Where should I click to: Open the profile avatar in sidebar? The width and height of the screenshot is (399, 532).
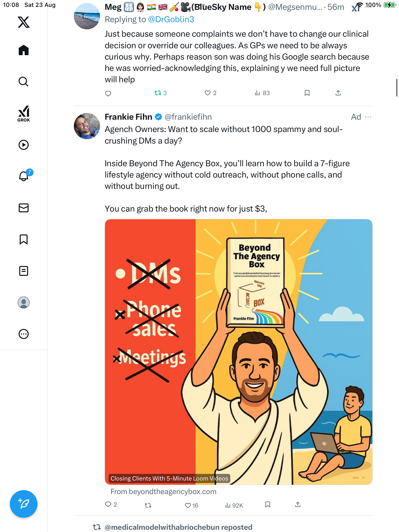click(24, 302)
